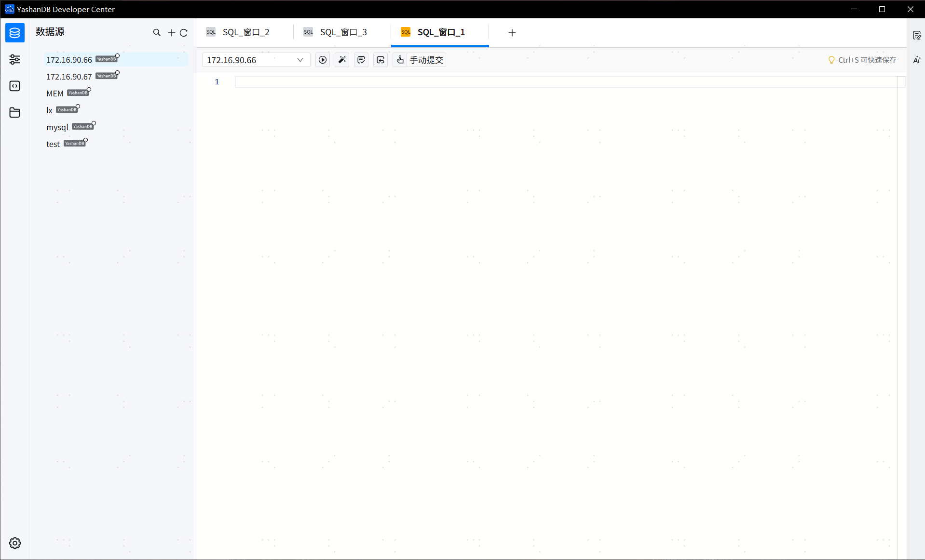Open the folder icon in left sidebar
The height and width of the screenshot is (560, 925).
tap(15, 113)
